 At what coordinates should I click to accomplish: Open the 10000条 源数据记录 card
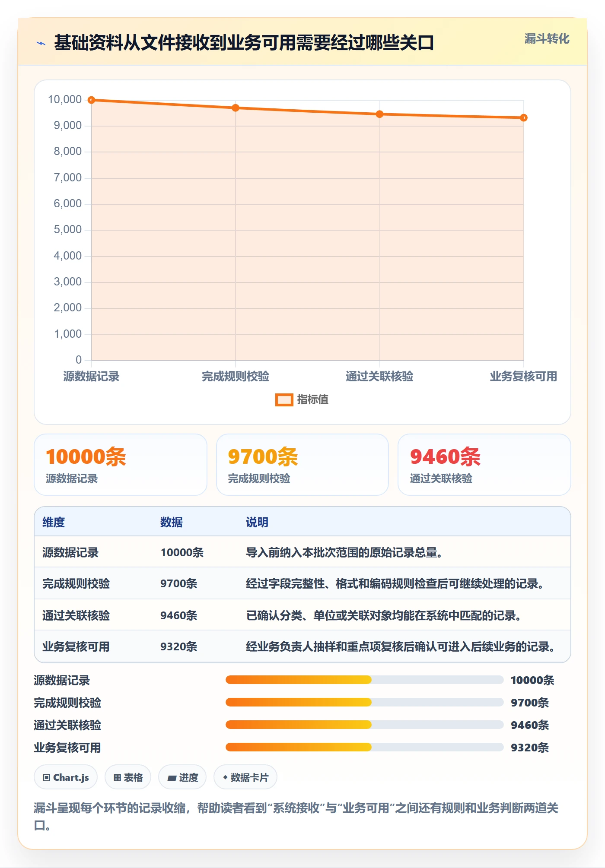point(121,465)
